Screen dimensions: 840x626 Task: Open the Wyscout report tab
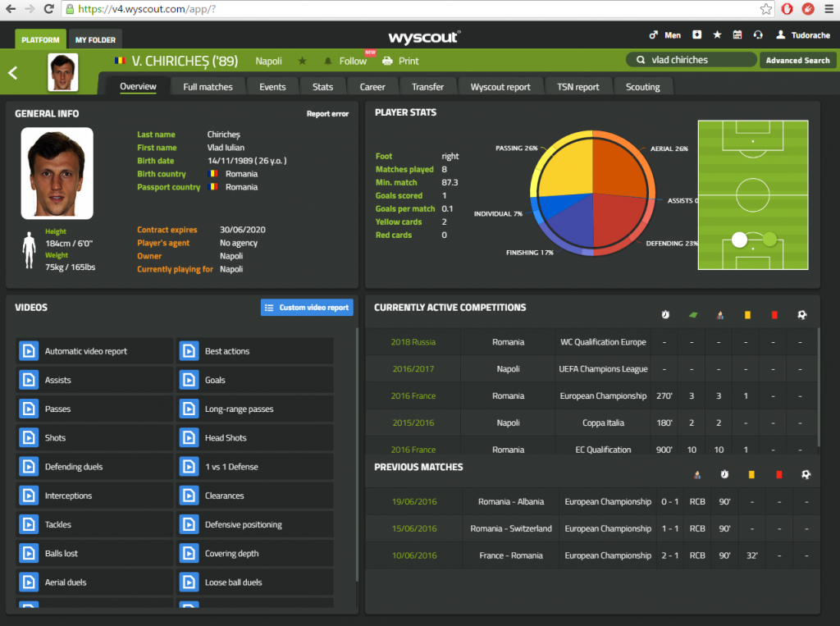(x=500, y=87)
